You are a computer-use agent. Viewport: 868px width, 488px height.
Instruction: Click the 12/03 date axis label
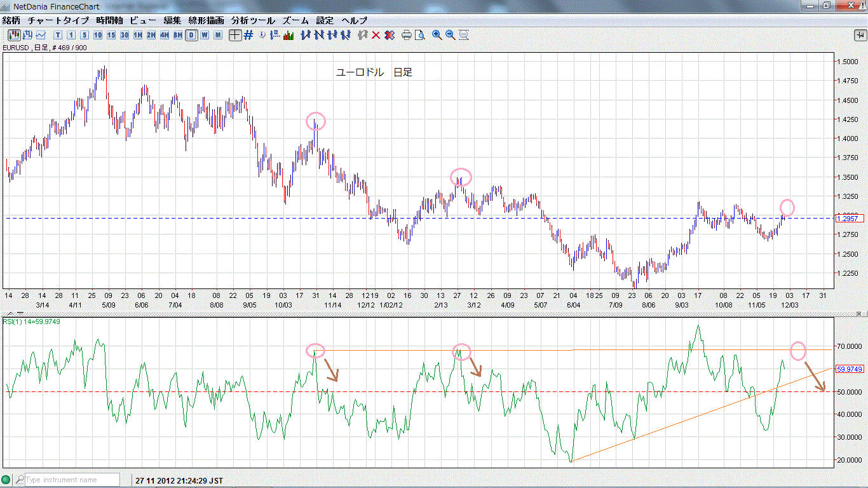point(789,305)
